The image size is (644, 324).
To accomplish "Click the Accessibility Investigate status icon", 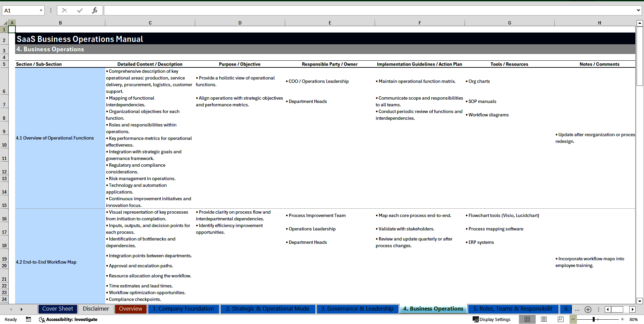I will click(42, 320).
